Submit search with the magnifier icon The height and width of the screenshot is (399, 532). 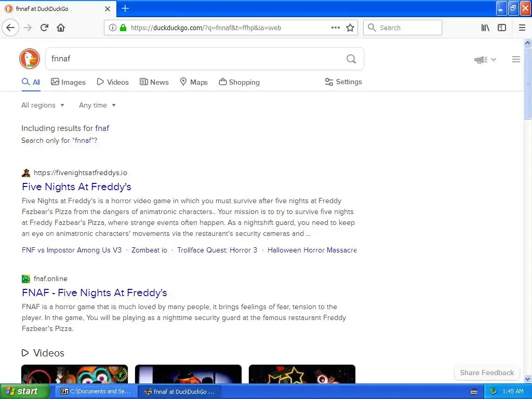pos(351,59)
